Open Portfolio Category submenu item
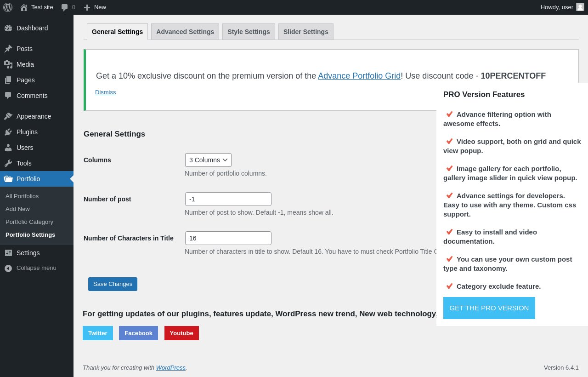Image resolution: width=588 pixels, height=377 pixels. (x=29, y=222)
